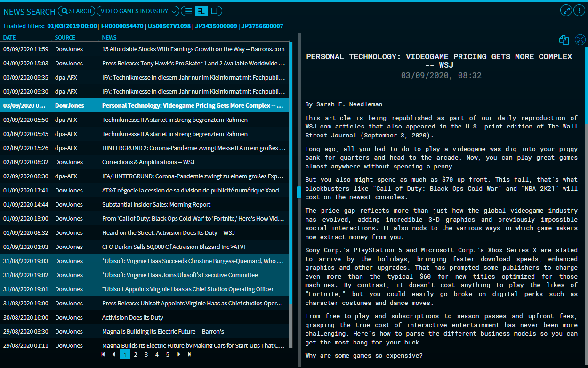Open the Video Games Industry dropdown
The width and height of the screenshot is (588, 368).
(137, 11)
